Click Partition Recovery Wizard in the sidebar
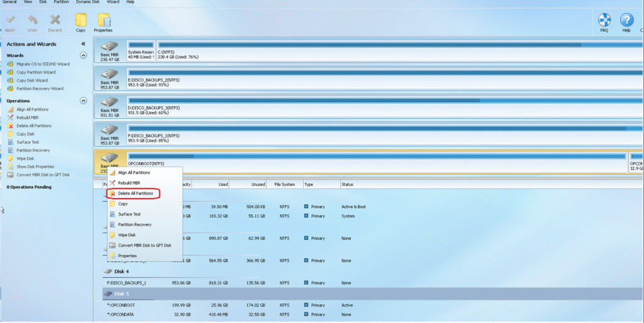 pos(40,89)
